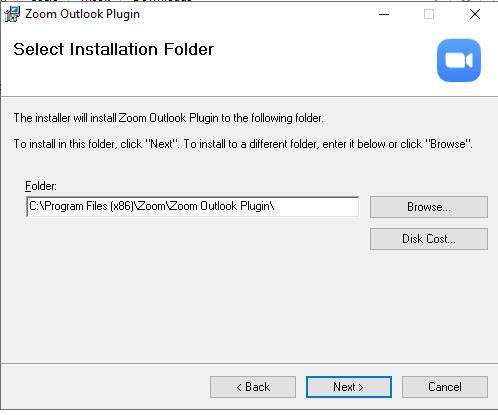This screenshot has height=415, width=498.
Task: Open the Disk Cost dialog
Action: coord(429,239)
